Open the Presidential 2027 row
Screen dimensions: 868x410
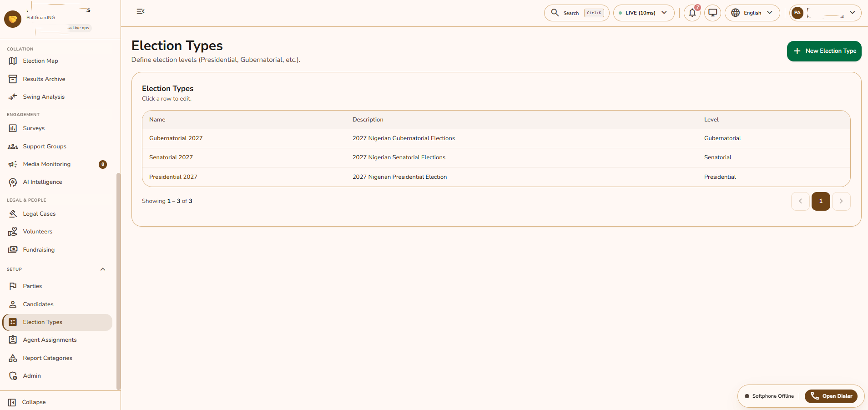(x=496, y=177)
